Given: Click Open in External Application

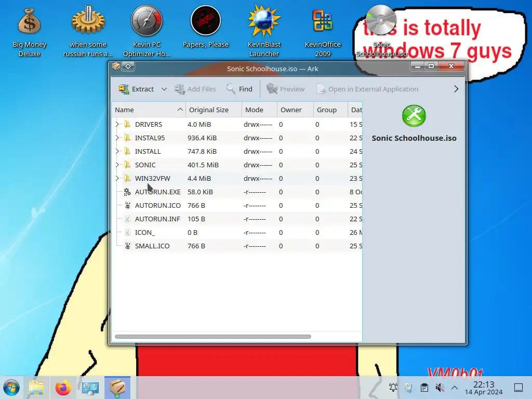Looking at the screenshot, I should click(367, 89).
